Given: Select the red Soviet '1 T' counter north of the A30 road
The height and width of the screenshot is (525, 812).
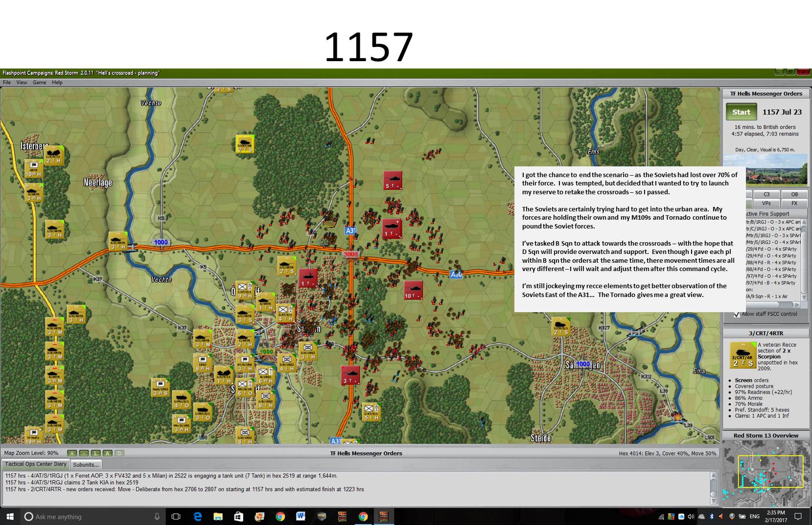Looking at the screenshot, I should pyautogui.click(x=393, y=228).
